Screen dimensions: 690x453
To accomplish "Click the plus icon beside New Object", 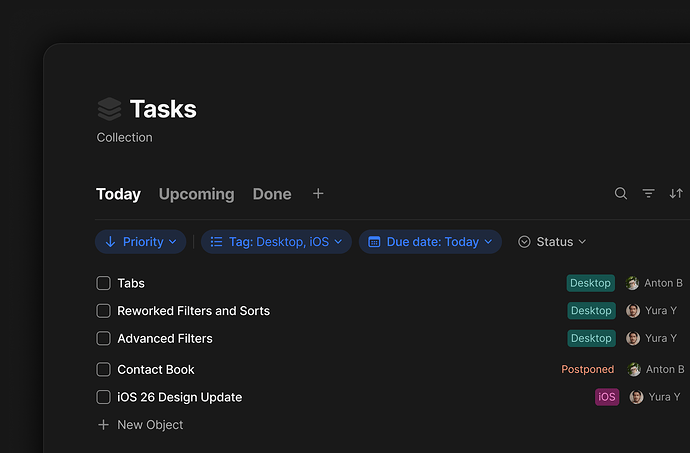I will point(103,425).
